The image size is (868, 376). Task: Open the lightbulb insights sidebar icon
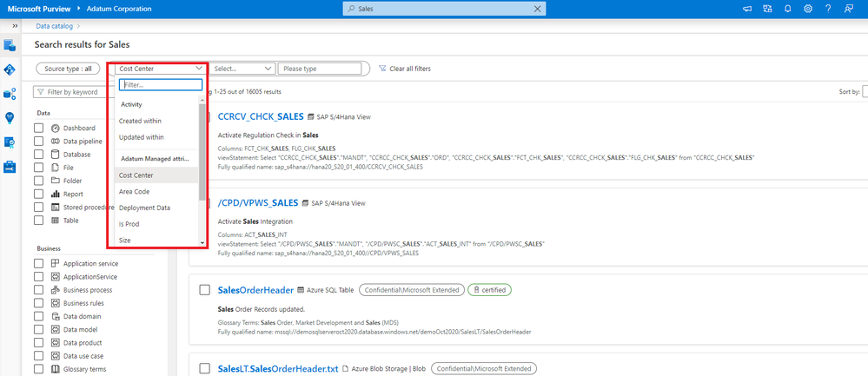pyautogui.click(x=10, y=118)
